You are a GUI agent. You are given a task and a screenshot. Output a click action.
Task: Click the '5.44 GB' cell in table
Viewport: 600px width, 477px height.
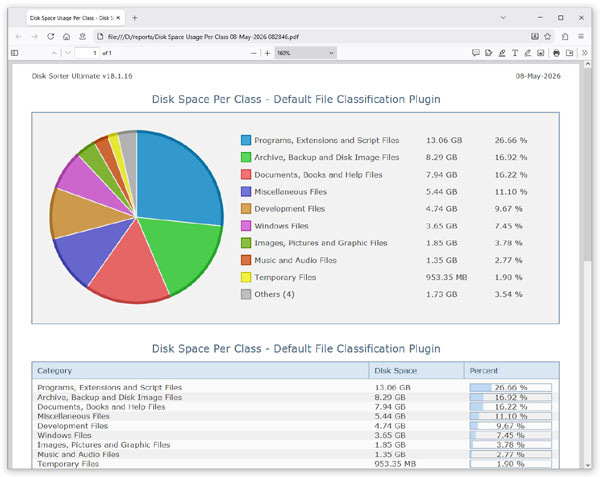pos(390,416)
